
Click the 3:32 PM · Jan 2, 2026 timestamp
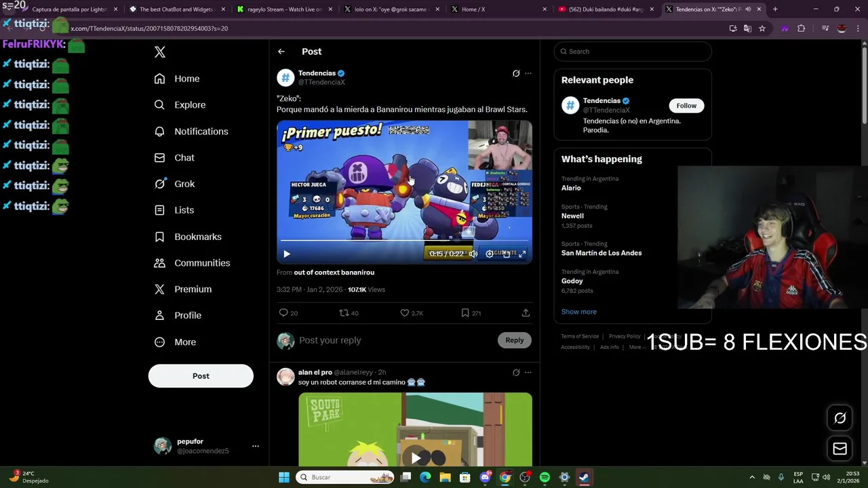coord(309,289)
